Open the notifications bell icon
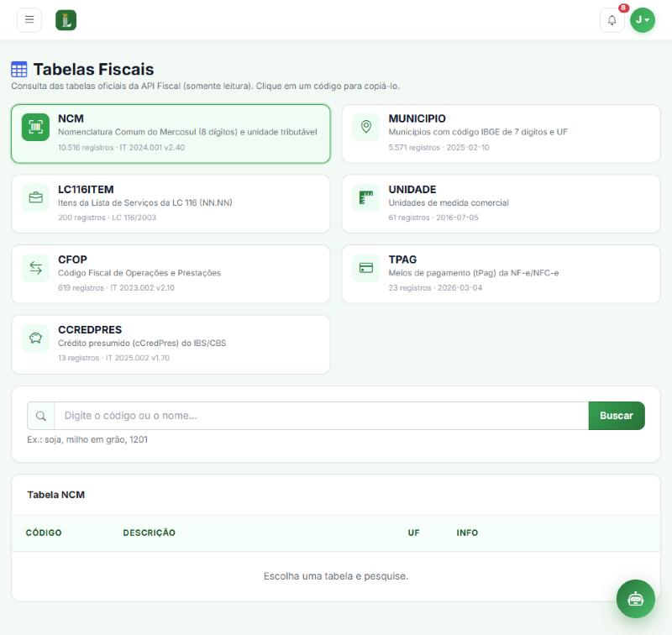The width and height of the screenshot is (672, 635). [x=612, y=20]
